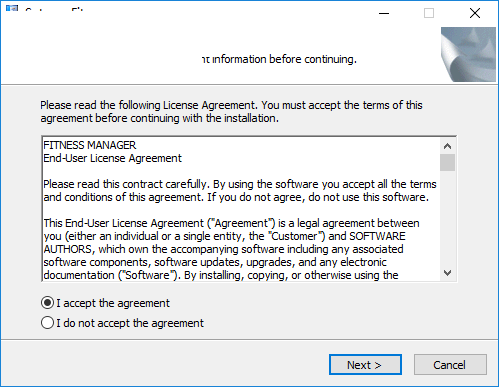This screenshot has height=387, width=499.
Task: Click the setup icon in the title bar
Action: 12,8
